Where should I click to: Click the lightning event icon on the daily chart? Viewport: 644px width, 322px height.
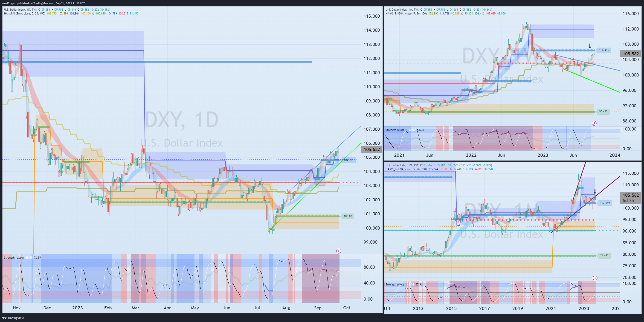tap(339, 251)
